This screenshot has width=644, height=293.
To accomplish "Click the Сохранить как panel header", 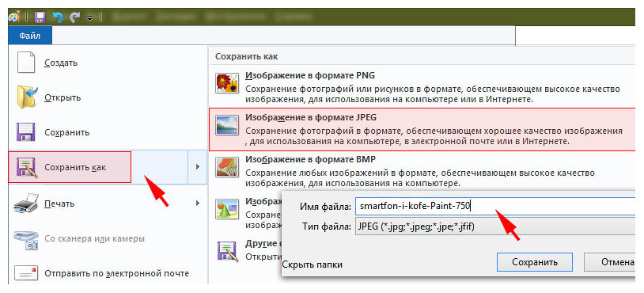I will [x=246, y=57].
